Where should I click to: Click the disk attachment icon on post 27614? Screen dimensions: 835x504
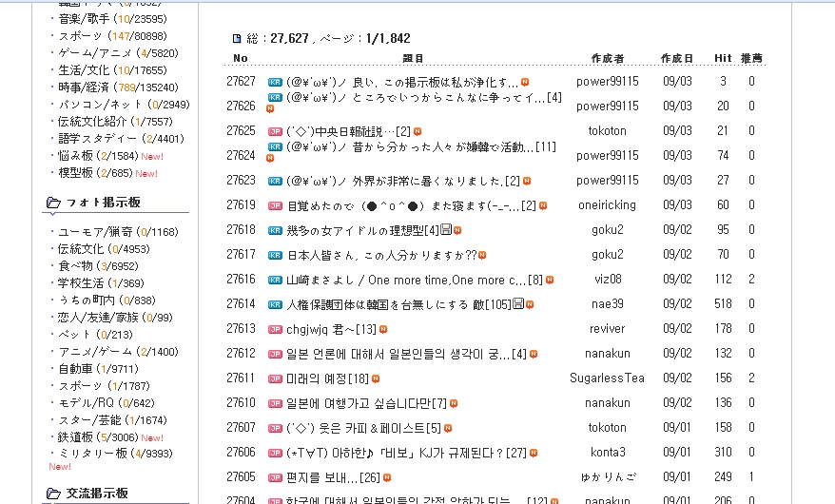pyautogui.click(x=517, y=303)
